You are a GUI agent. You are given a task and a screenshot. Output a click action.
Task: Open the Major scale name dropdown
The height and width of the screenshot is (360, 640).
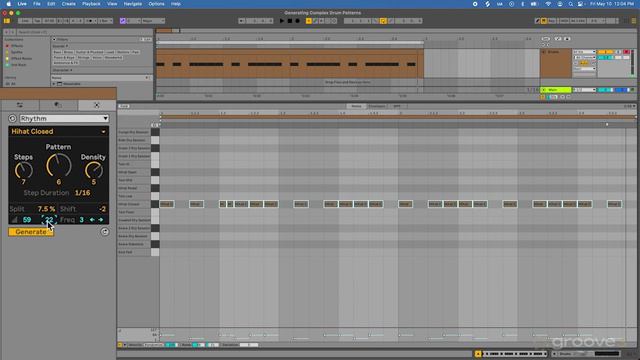click(153, 21)
